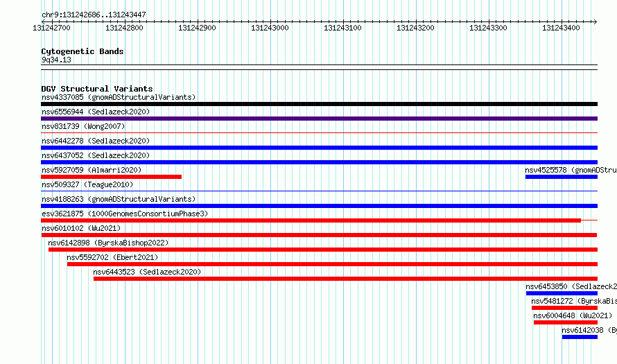Image resolution: width=617 pixels, height=364 pixels.
Task: Select esv3621875 1000Genomes red bar
Action: point(311,220)
